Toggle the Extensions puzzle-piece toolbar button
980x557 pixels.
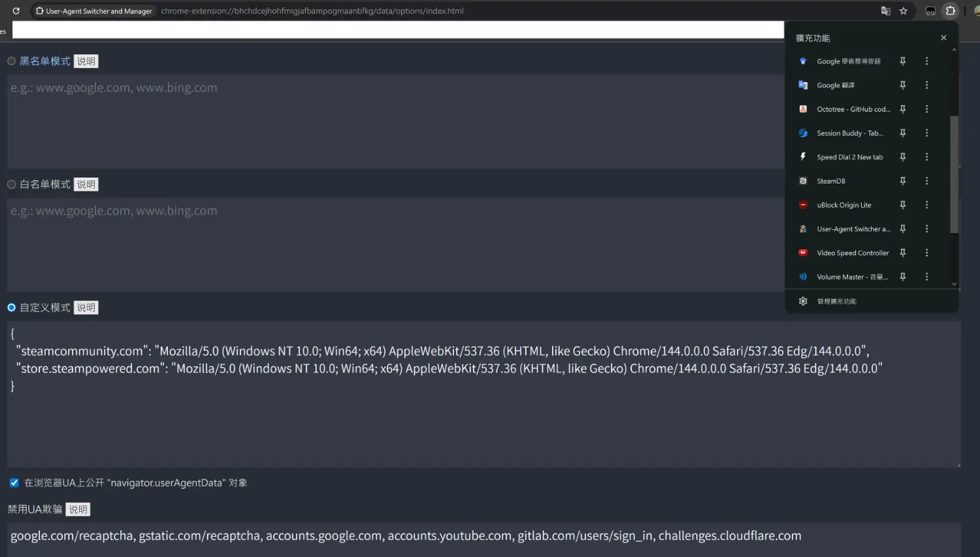pos(951,11)
